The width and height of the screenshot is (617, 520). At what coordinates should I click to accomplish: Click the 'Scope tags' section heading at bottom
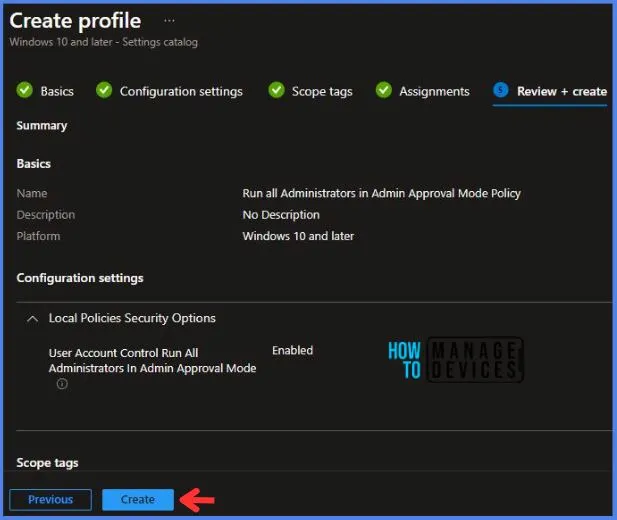[47, 463]
